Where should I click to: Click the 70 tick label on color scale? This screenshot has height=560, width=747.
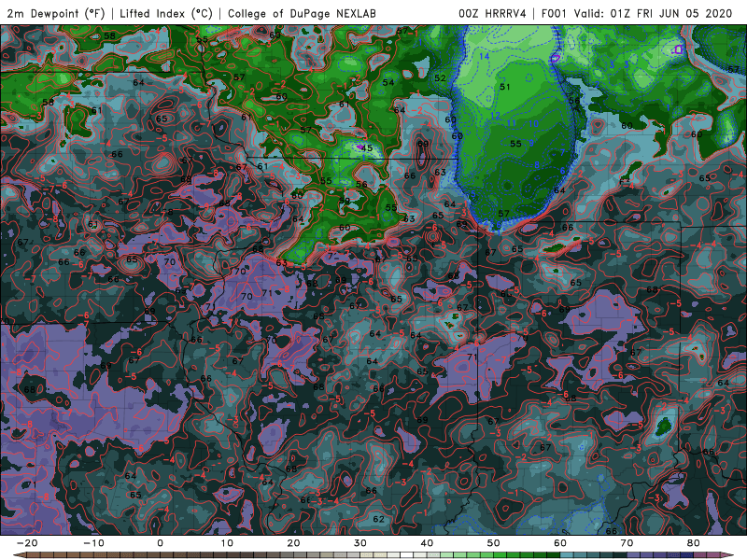[627, 543]
